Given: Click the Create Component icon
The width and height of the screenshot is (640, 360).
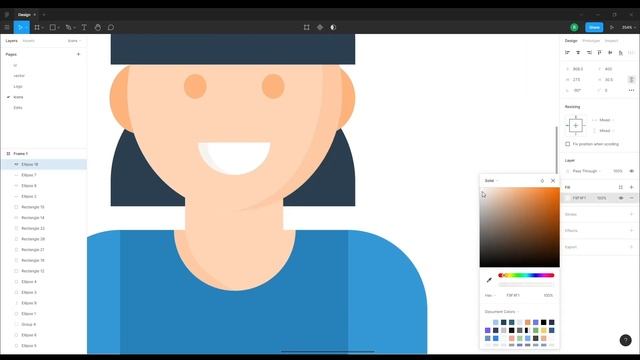Looking at the screenshot, I should [320, 27].
